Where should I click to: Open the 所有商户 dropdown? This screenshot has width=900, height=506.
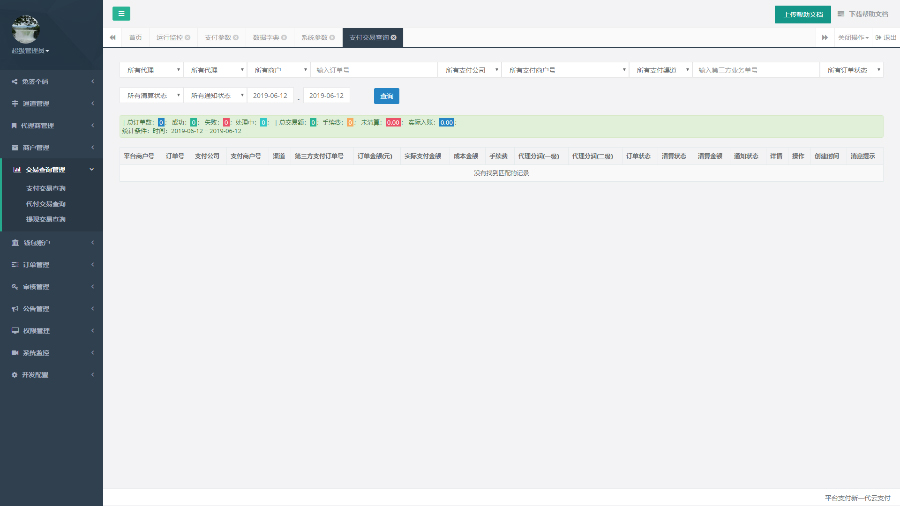tap(278, 70)
